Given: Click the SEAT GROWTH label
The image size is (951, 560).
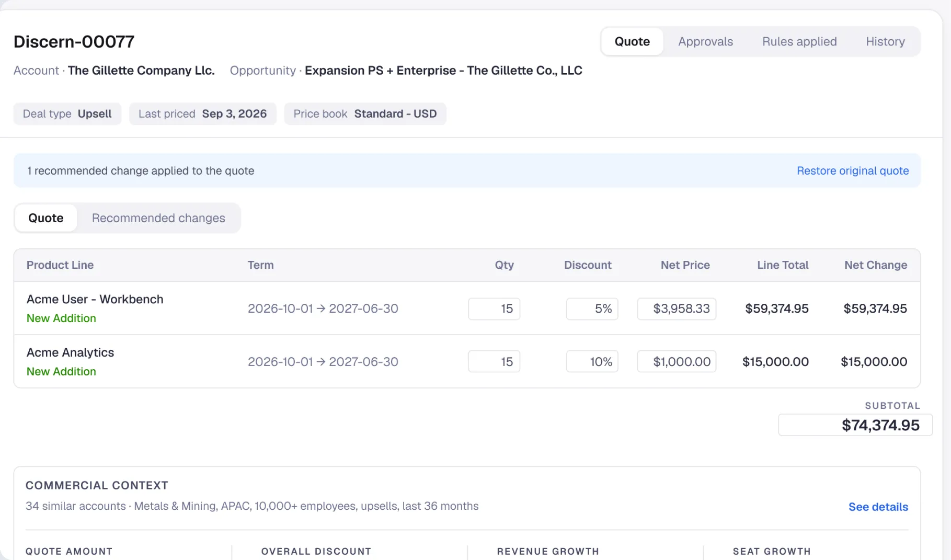Looking at the screenshot, I should point(771,551).
